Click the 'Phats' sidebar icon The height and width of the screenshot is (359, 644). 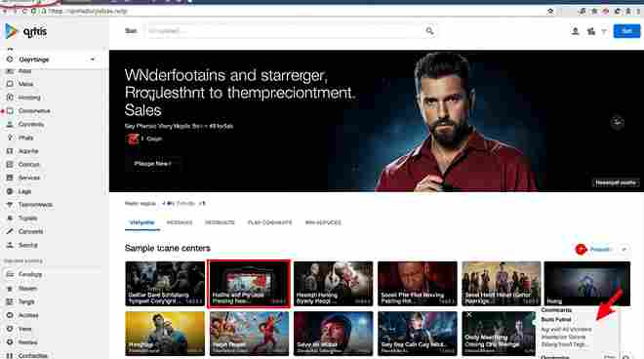(x=10, y=138)
